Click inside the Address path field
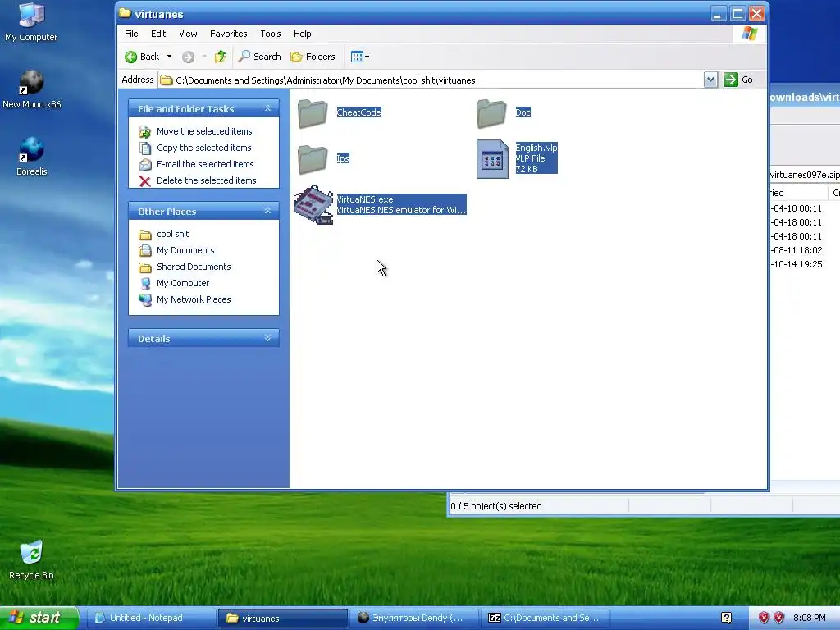 coord(431,80)
